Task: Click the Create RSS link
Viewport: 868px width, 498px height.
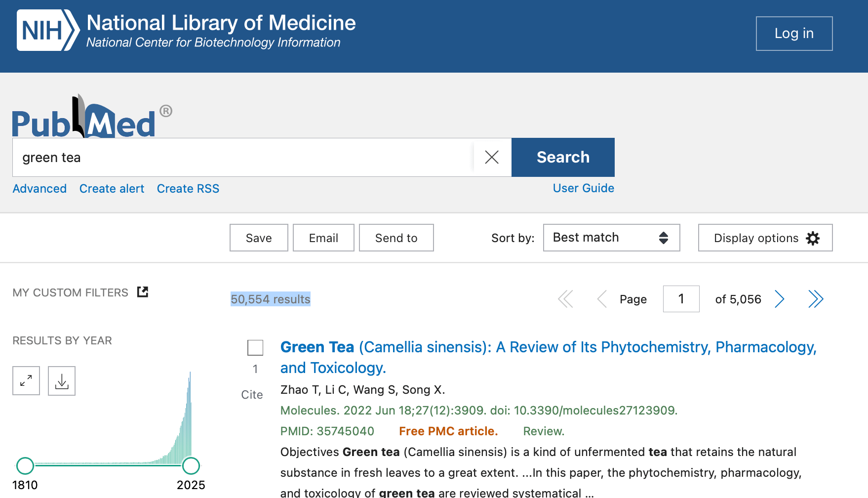Action: [188, 189]
